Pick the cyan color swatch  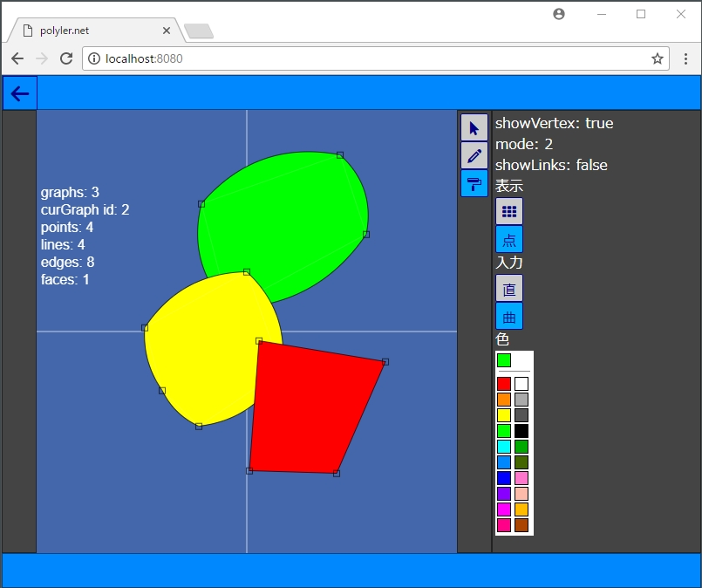[x=504, y=447]
